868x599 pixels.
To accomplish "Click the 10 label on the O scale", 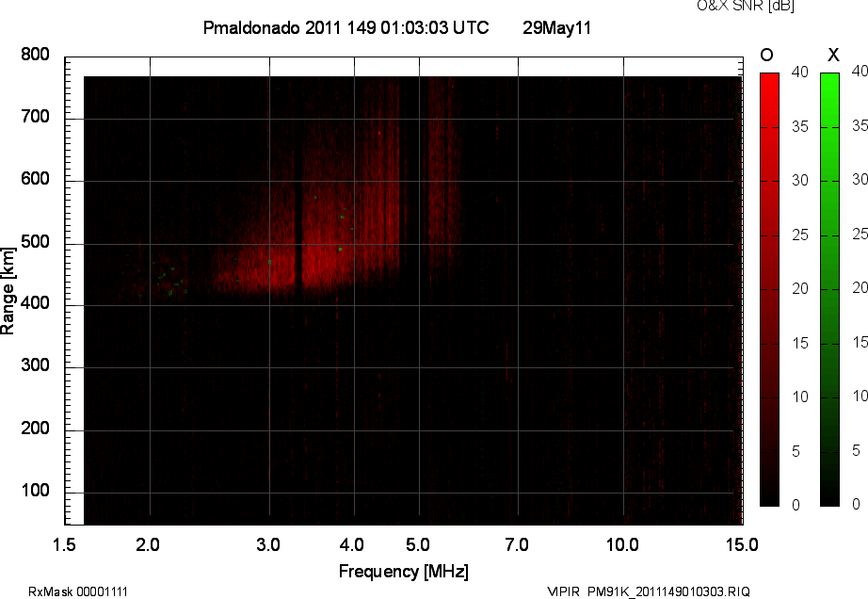I will pos(800,397).
